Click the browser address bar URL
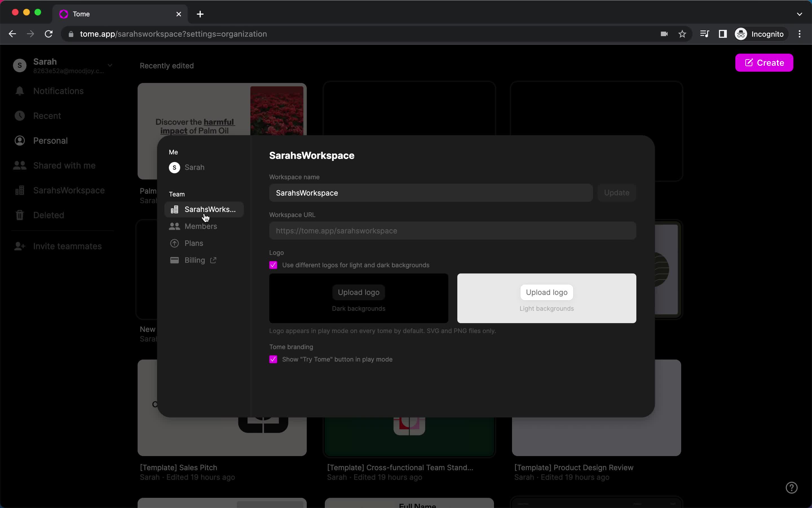 173,34
